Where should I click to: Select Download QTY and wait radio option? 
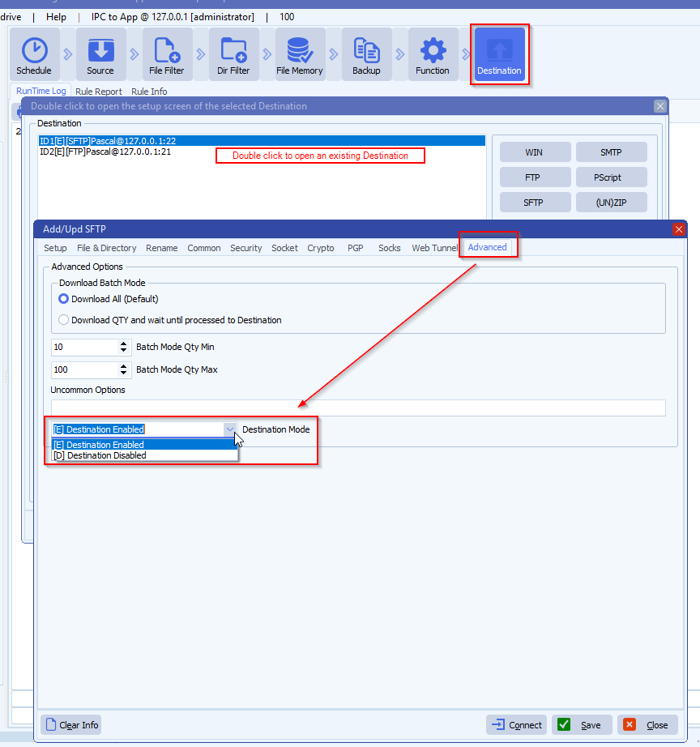(x=63, y=320)
